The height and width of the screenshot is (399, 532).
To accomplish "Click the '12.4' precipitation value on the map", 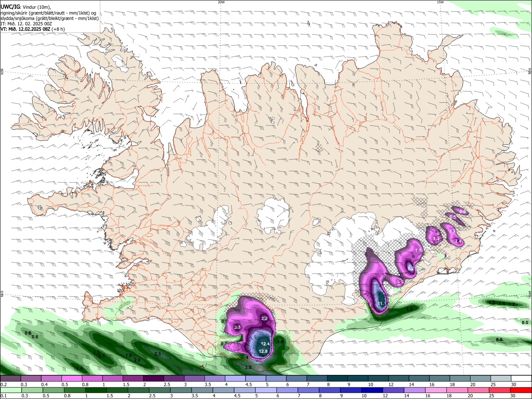I will click(265, 344).
